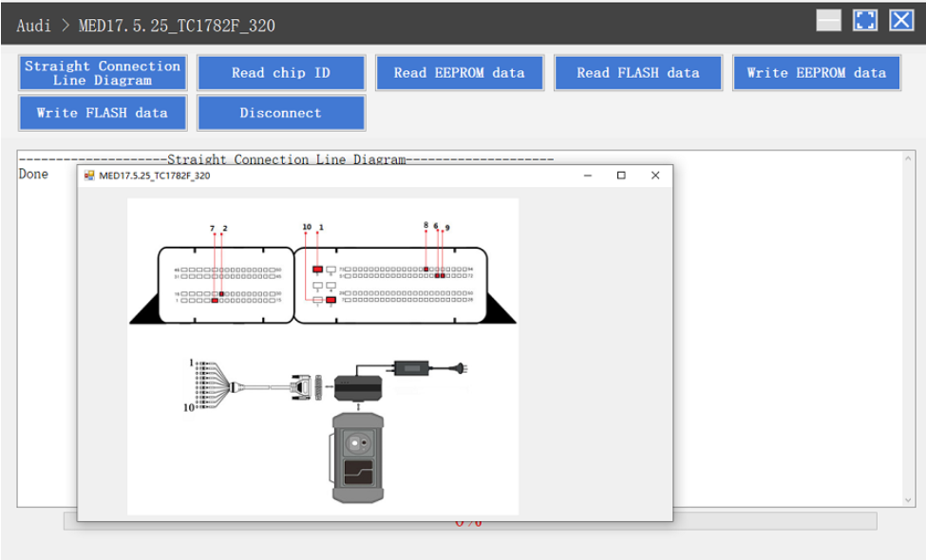This screenshot has height=560, width=926.
Task: Choose Write EEPROM data
Action: pyautogui.click(x=817, y=73)
